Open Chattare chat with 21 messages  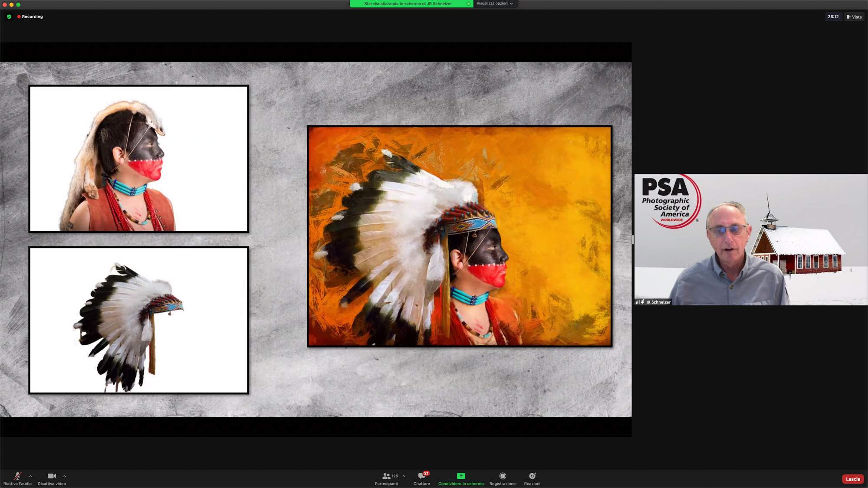point(421,476)
